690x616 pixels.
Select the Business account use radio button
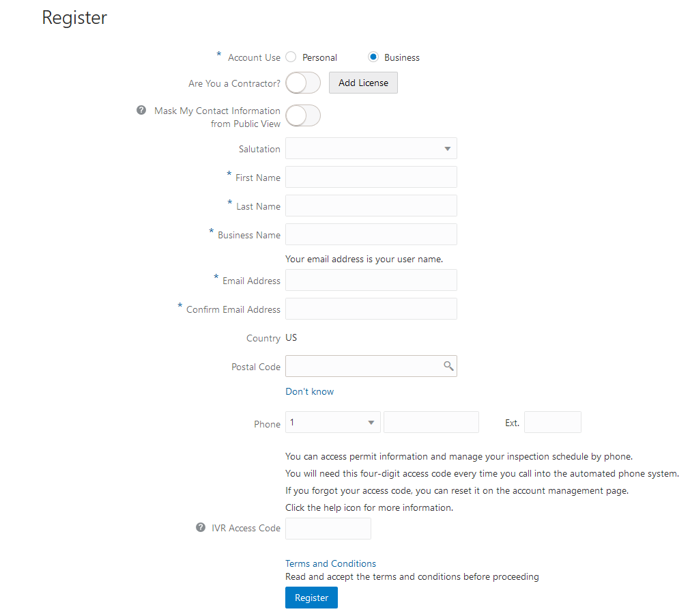click(x=373, y=57)
